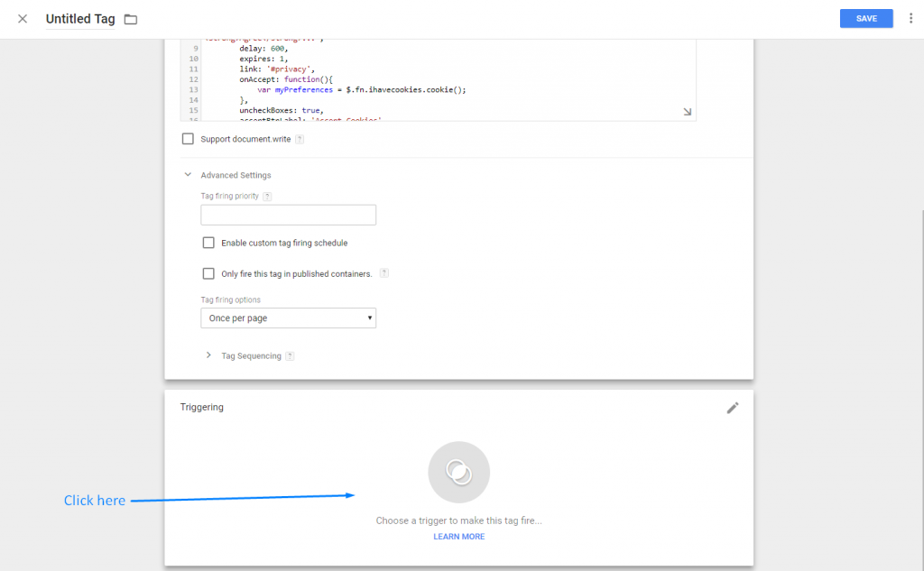Open the Once per page dropdown
924x571 pixels.
coord(288,318)
